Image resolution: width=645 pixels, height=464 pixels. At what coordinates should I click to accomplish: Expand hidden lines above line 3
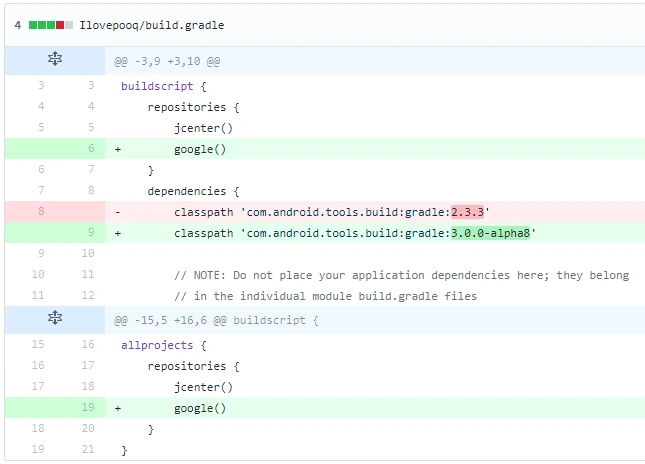pyautogui.click(x=55, y=59)
